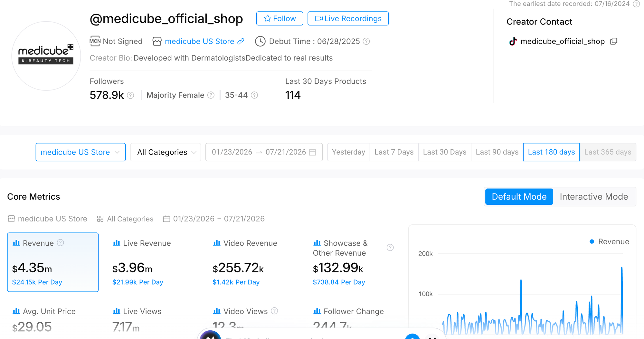Click the start date 01/23/2026 field
Image resolution: width=644 pixels, height=339 pixels.
(x=232, y=152)
